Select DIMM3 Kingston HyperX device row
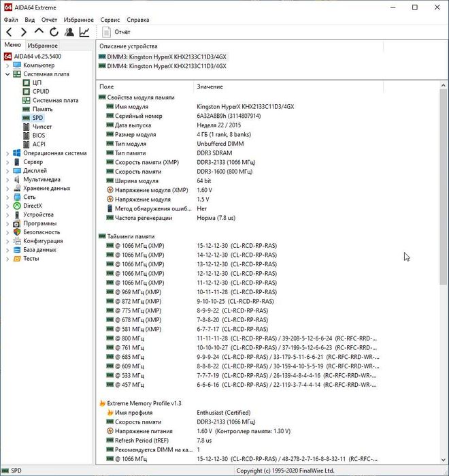 (163, 57)
